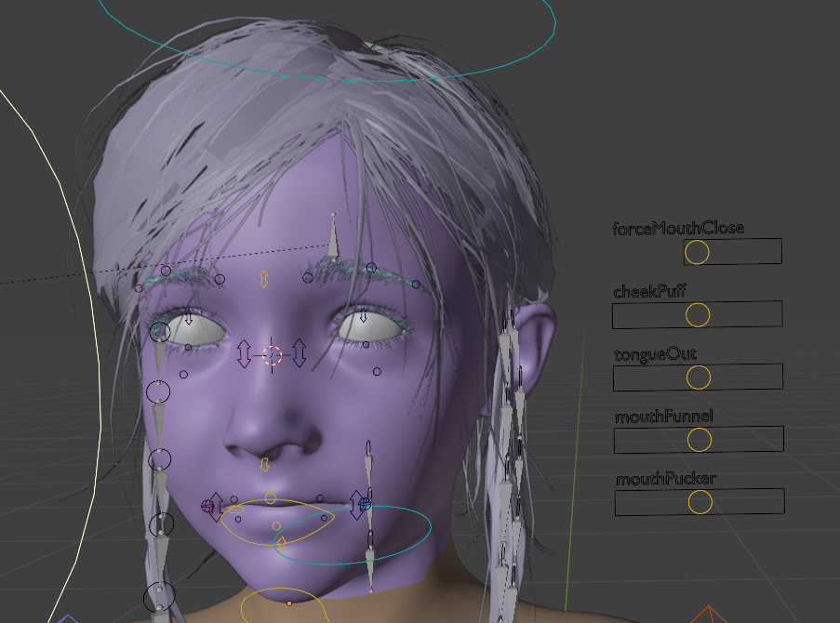The width and height of the screenshot is (840, 623).
Task: Click the yellow arrow control under the nose
Action: point(264,463)
